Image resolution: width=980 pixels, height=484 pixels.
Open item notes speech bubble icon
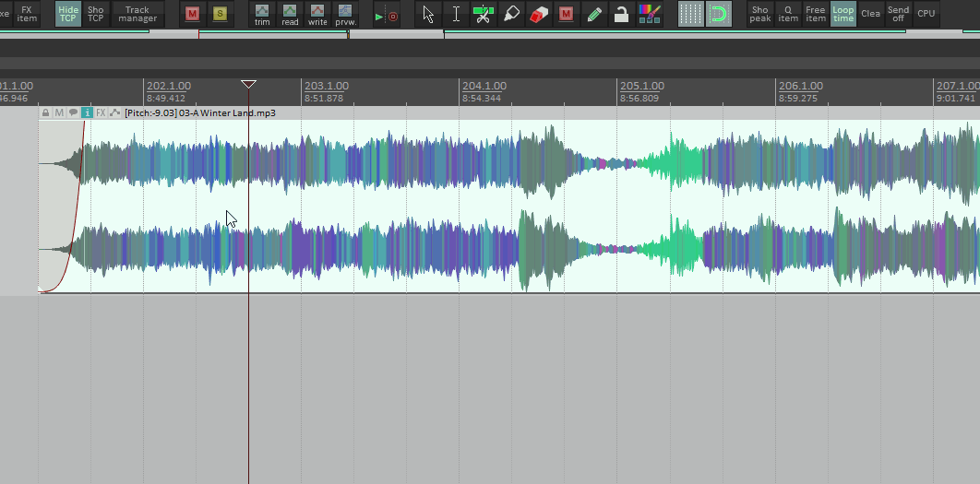pyautogui.click(x=73, y=113)
